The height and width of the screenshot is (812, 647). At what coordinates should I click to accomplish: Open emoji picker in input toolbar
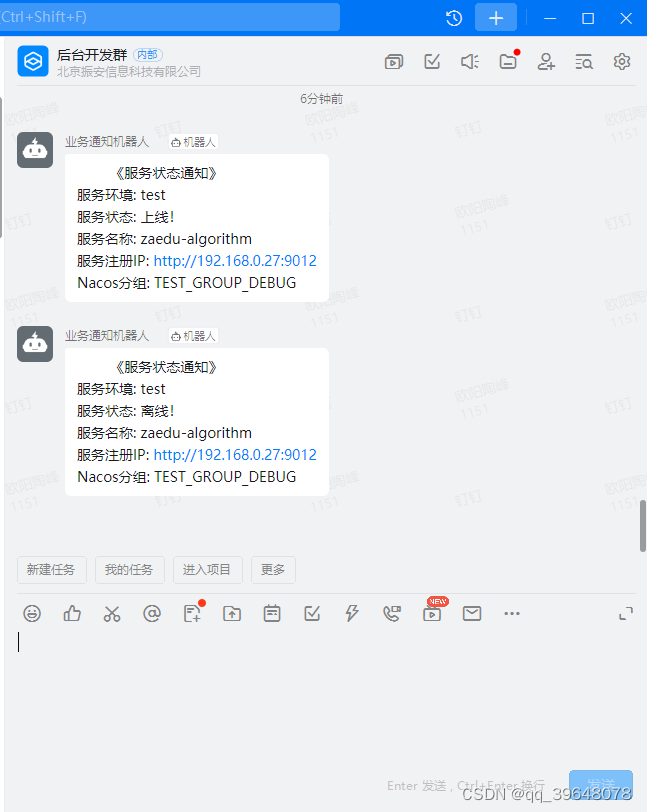[x=32, y=614]
